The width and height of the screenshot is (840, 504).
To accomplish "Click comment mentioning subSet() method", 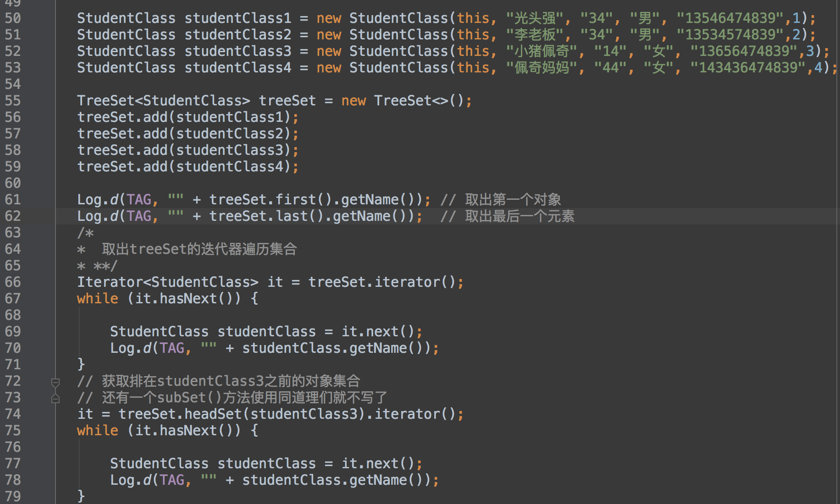I will (232, 398).
